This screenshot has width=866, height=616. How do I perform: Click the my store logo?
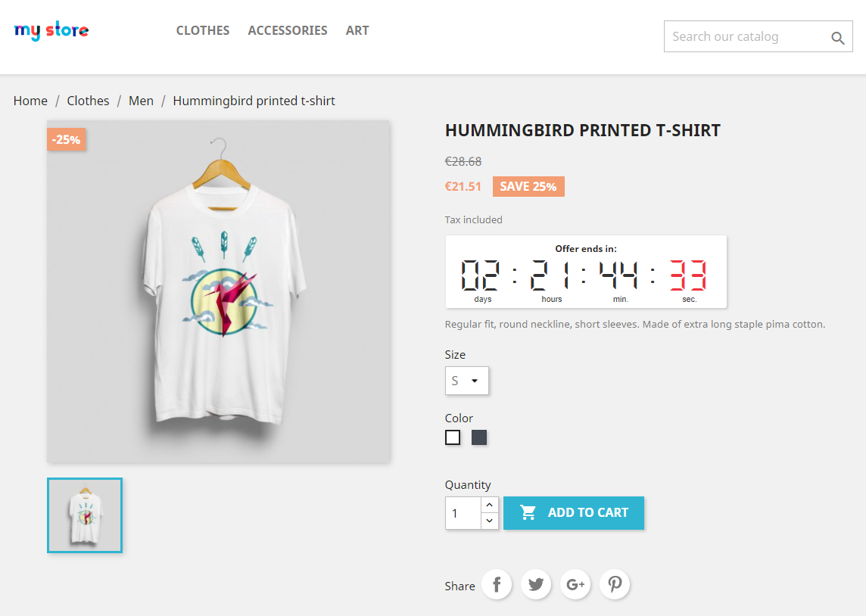[51, 30]
